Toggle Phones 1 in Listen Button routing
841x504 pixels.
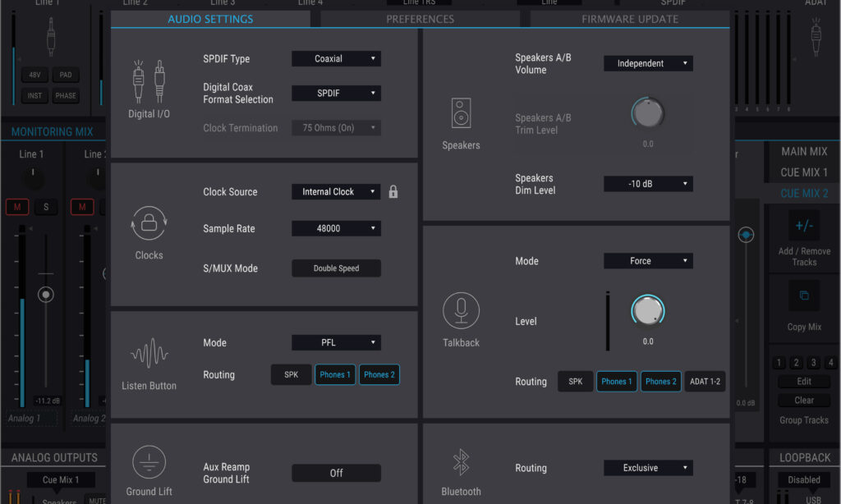[x=335, y=375]
